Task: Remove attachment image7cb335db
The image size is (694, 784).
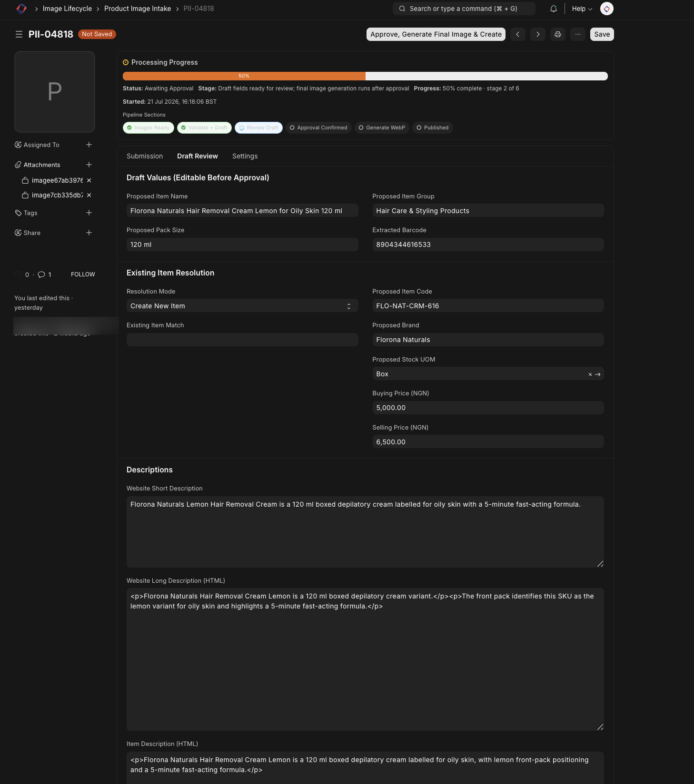Action: coord(89,195)
